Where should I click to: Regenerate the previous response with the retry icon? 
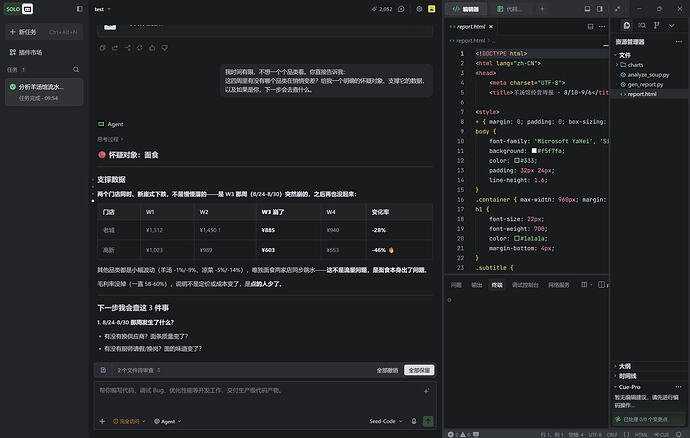139,48
